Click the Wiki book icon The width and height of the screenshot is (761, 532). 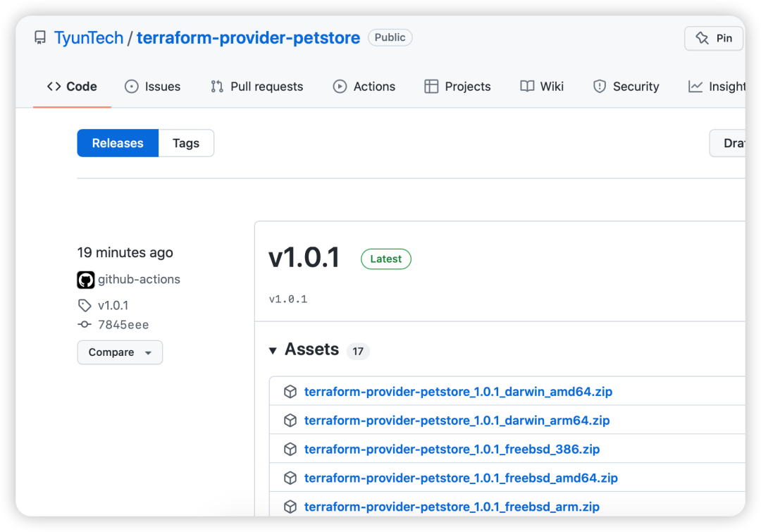(527, 87)
